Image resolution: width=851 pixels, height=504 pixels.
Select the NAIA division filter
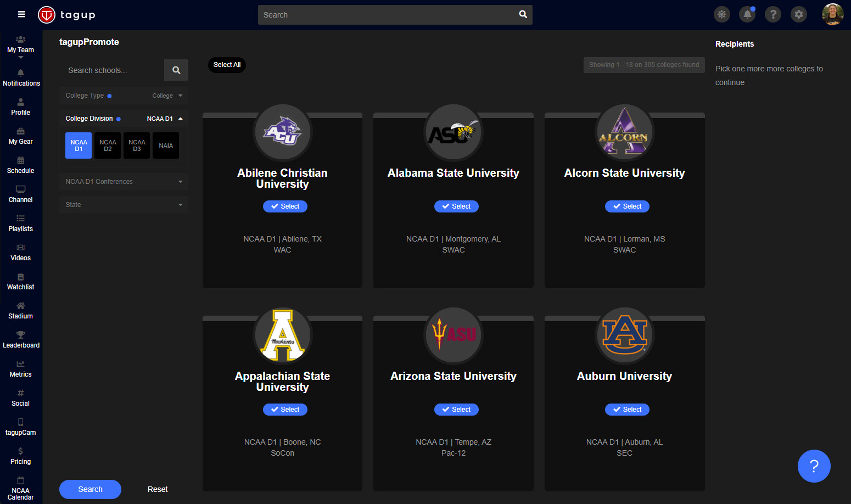tap(166, 145)
